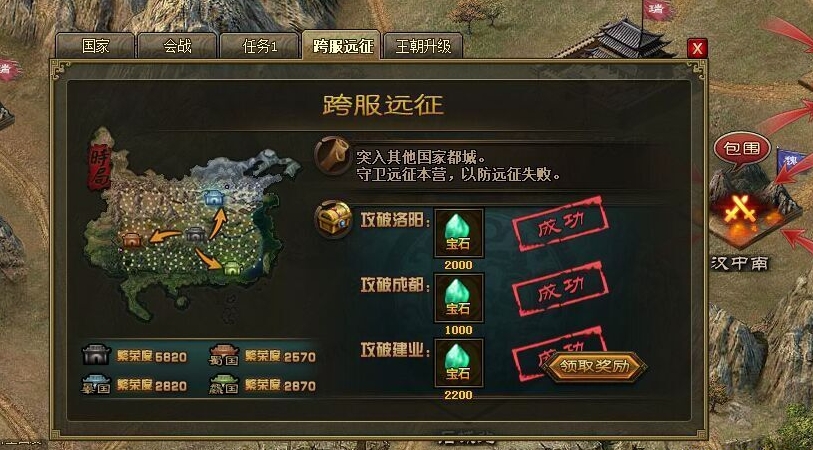Open the 国家 tab
Viewport: 813px width, 450px height.
coord(95,46)
